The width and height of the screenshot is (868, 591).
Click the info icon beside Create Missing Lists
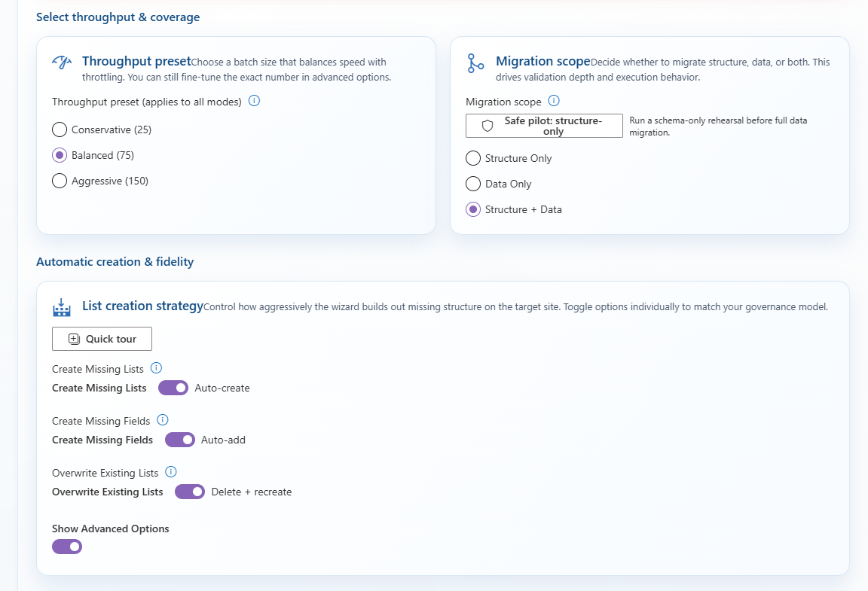click(157, 368)
